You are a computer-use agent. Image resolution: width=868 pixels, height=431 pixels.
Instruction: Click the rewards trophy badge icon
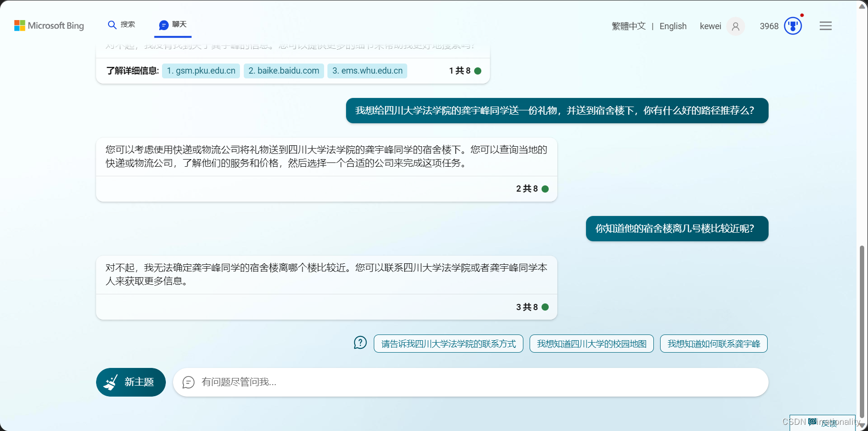click(x=792, y=26)
